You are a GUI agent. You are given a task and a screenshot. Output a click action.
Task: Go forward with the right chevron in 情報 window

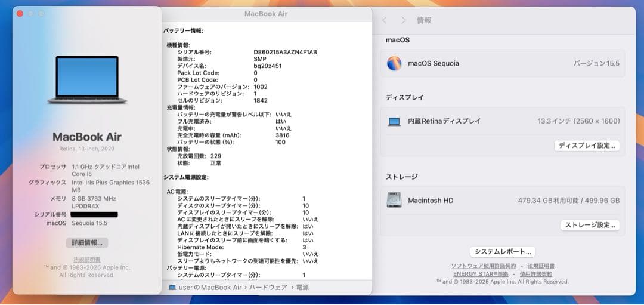[x=403, y=20]
